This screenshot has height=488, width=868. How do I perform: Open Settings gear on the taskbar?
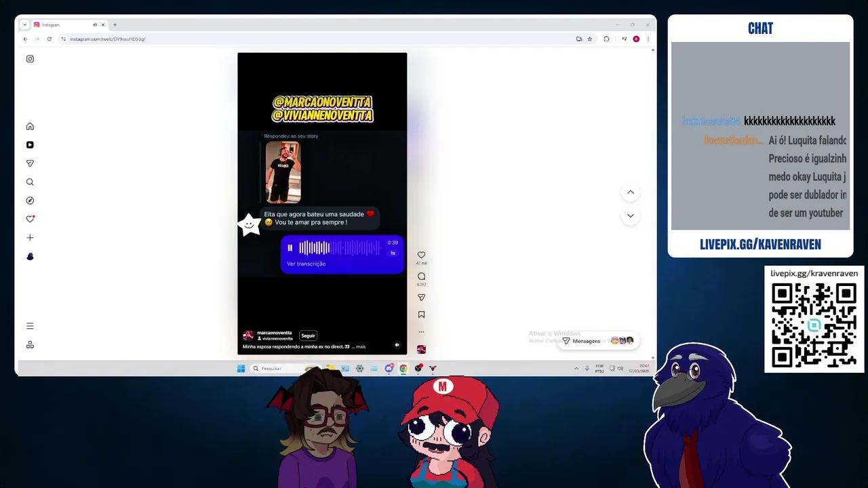tap(359, 369)
